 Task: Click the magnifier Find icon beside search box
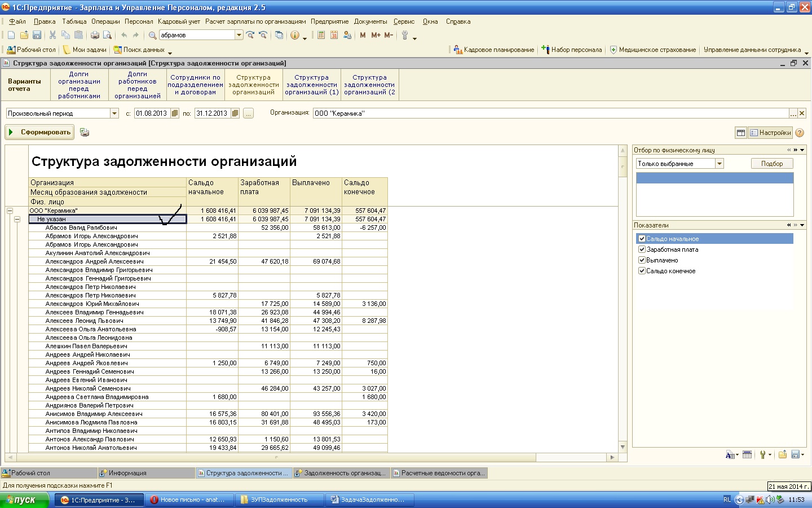pos(152,35)
